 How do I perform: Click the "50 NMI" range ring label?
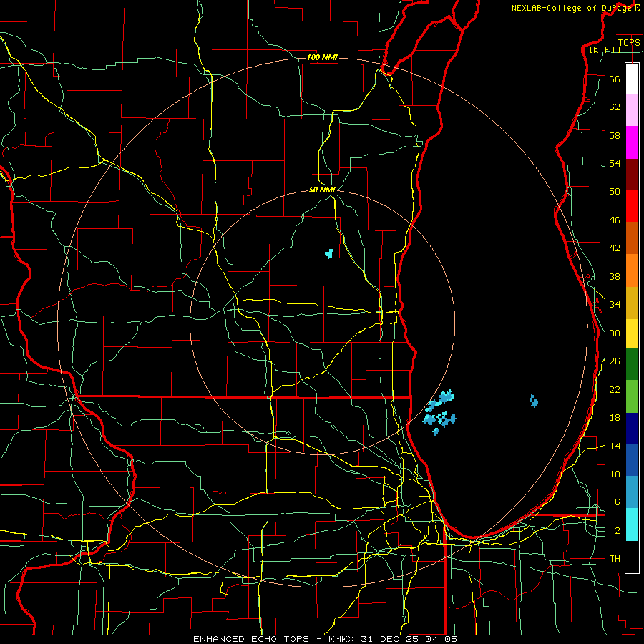323,190
